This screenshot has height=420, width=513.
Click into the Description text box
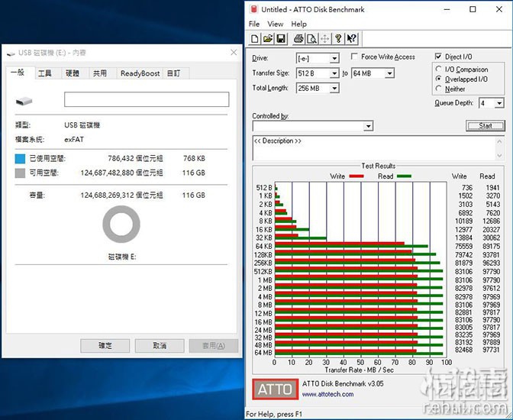coord(373,148)
